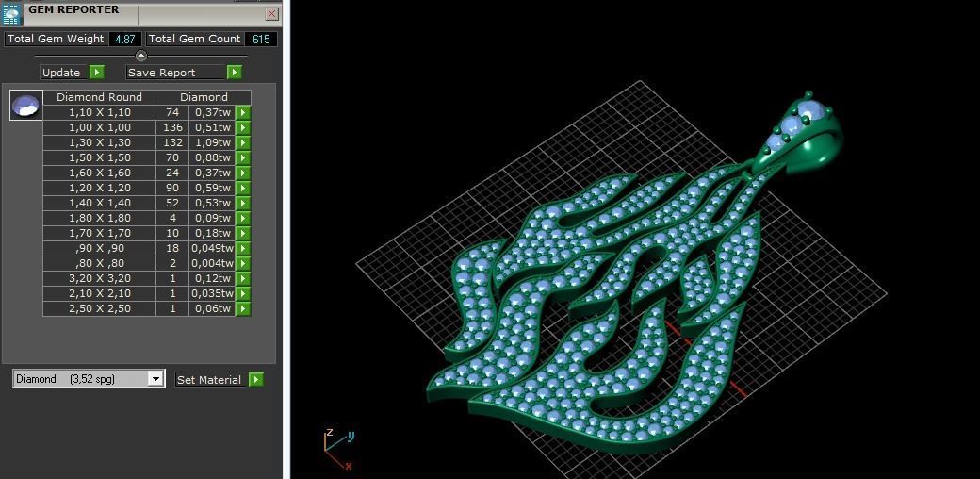The width and height of the screenshot is (980, 479).
Task: Click the green arrow on the 3,20 X 3,20 row
Action: [x=243, y=278]
